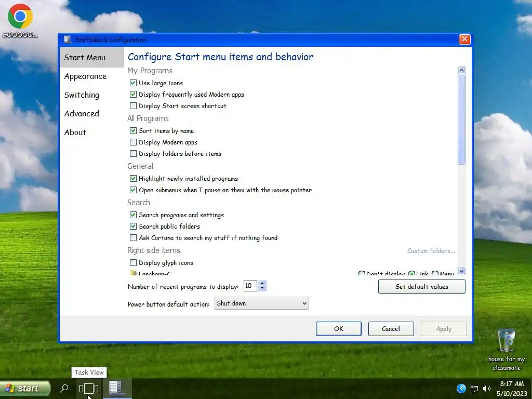Open the recycle bin named house for my classmate
532x399 pixels.
[x=506, y=350]
